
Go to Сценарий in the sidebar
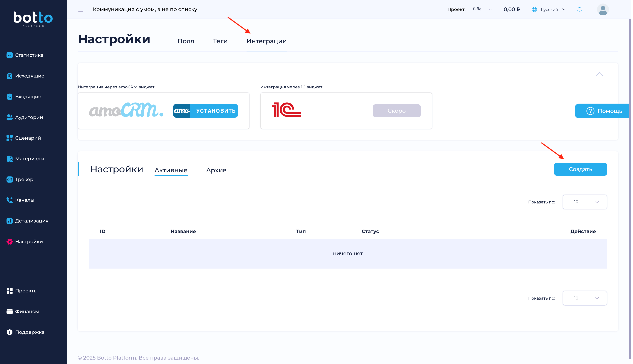[28, 138]
